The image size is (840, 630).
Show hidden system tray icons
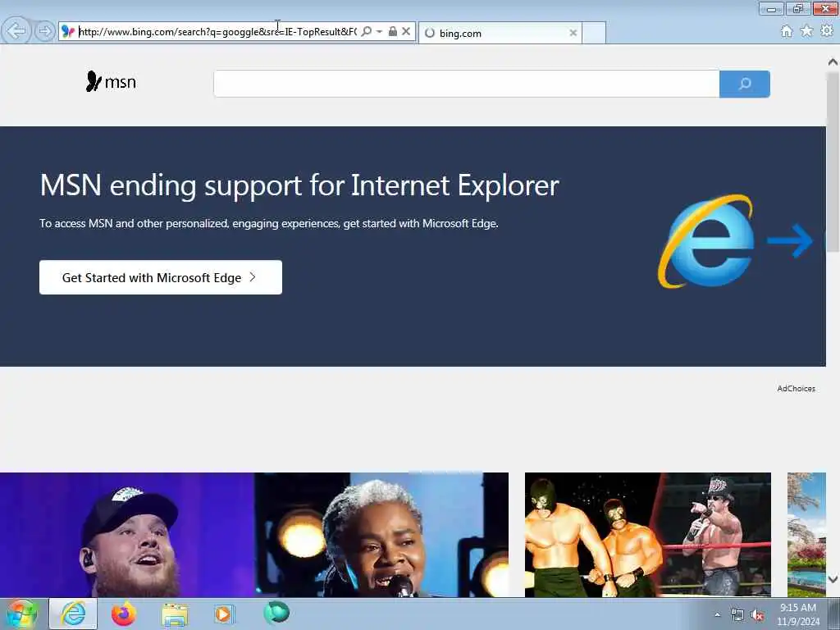(x=717, y=614)
